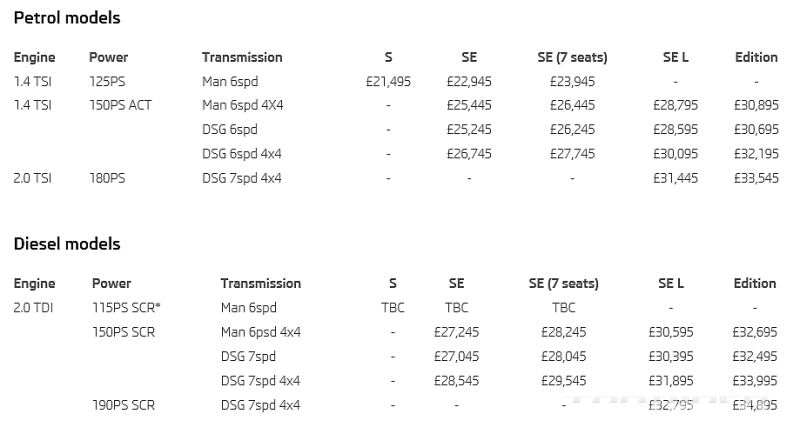Viewport: 800px width, 434px height.
Task: Click the petrol table Transmission column header
Action: [x=242, y=57]
